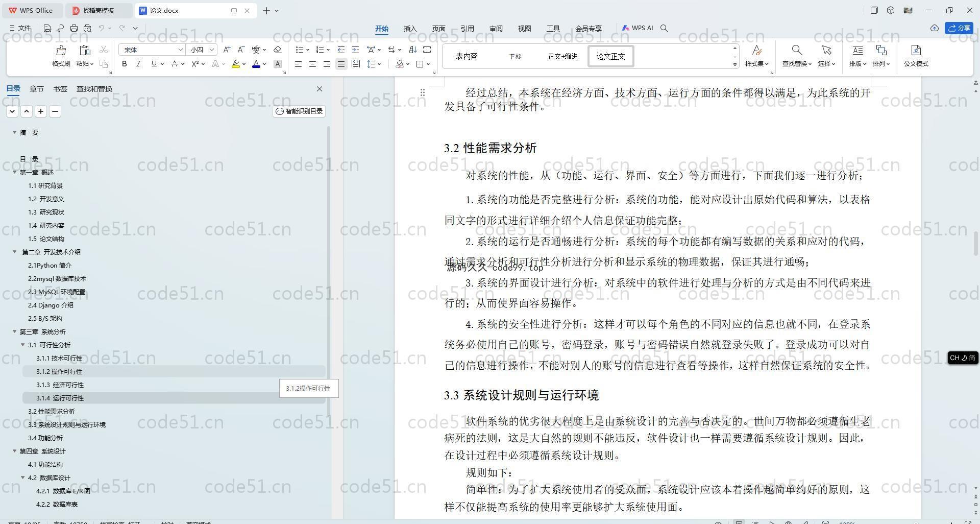Viewport: 980px width, 524px height.
Task: Toggle Underline formatting
Action: (x=154, y=64)
